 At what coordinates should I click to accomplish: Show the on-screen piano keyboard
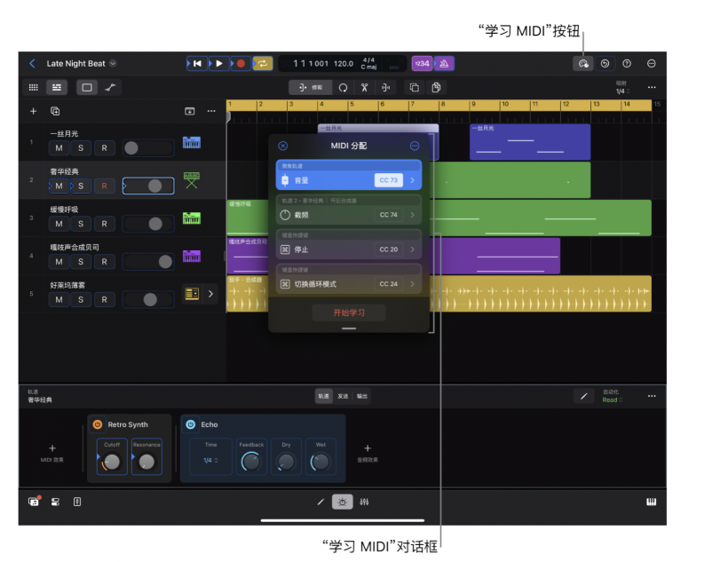tap(651, 502)
